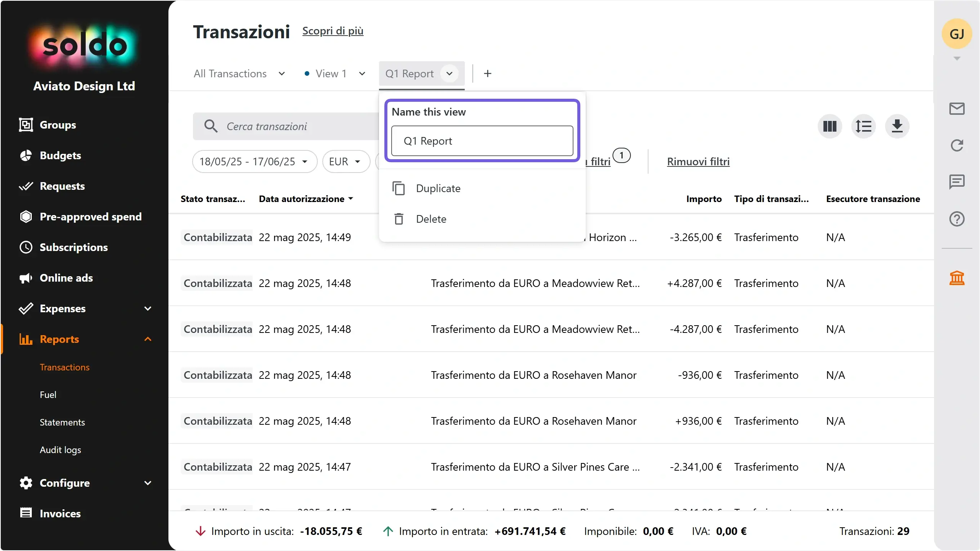Expand menu arrow below GJ avatar

coord(957,59)
